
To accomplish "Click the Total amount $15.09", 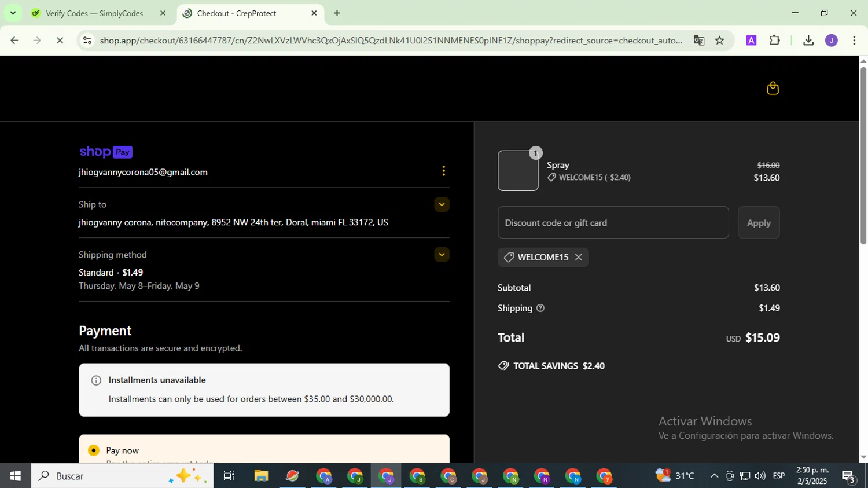I will 762,337.
